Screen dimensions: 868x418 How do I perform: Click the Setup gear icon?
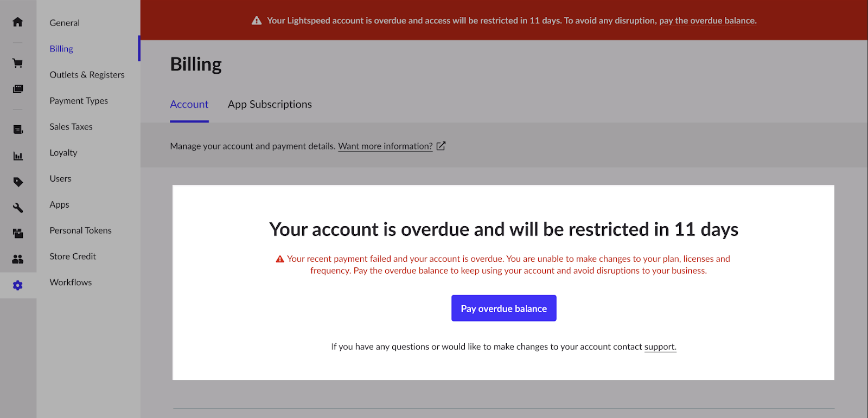tap(18, 285)
